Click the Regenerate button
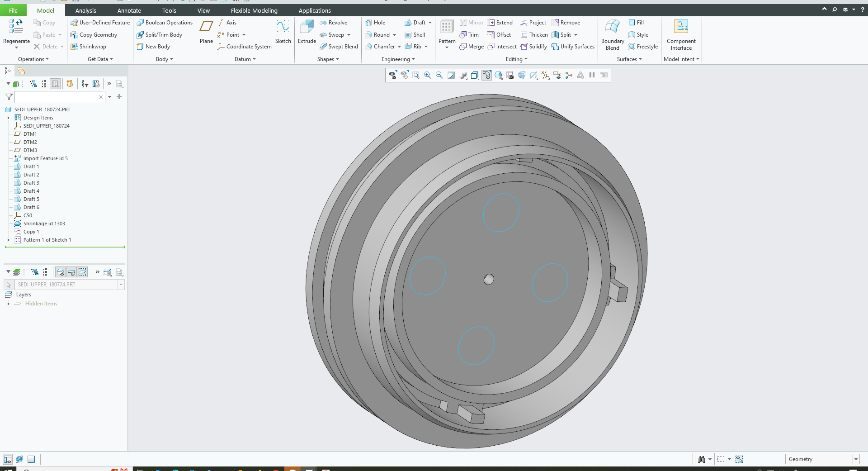This screenshot has height=471, width=868. [16, 32]
